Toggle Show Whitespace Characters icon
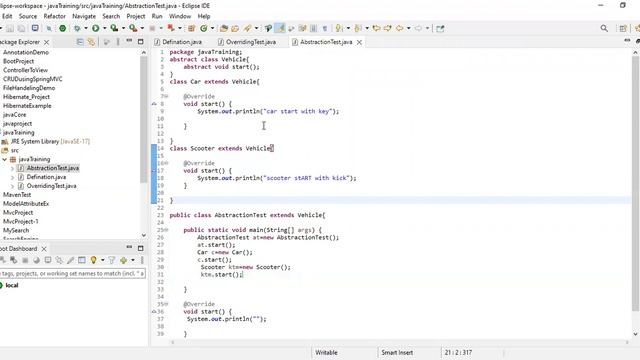 (325, 28)
